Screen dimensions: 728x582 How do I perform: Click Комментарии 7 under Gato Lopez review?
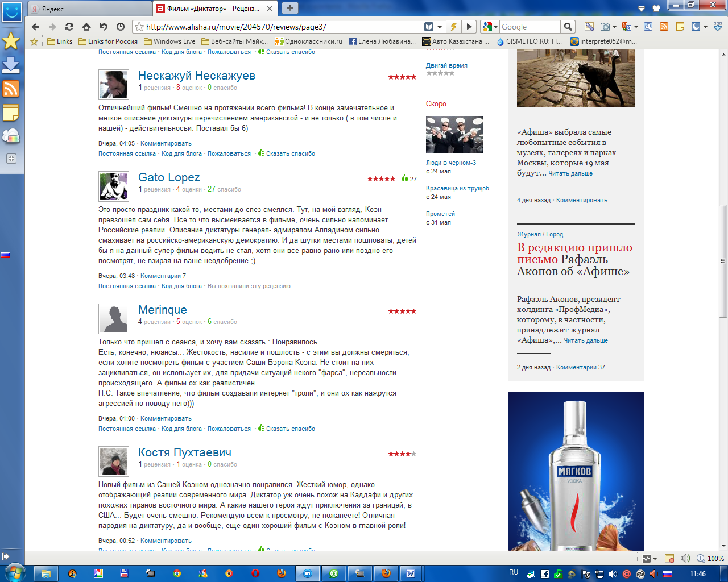(x=163, y=276)
